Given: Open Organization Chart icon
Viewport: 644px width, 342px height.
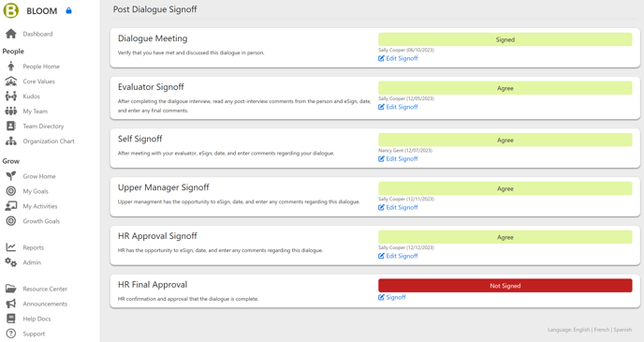Looking at the screenshot, I should click(11, 141).
